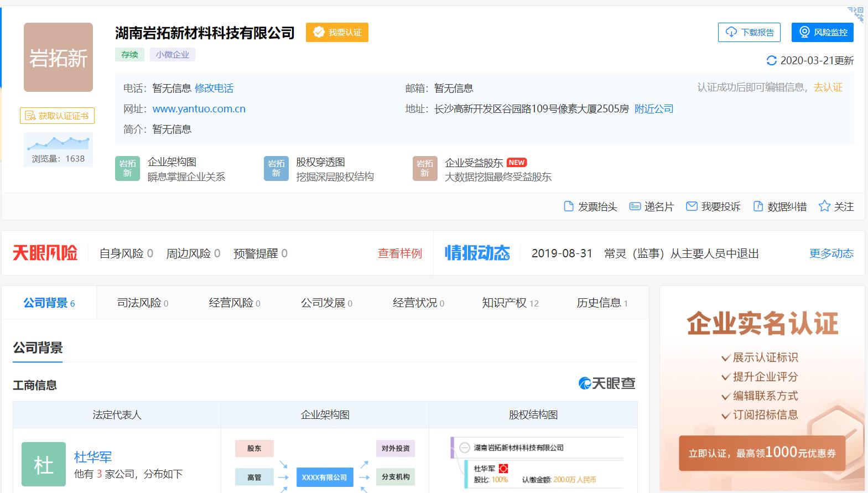This screenshot has width=868, height=493.
Task: Open 预警提醒 0 entry
Action: 261,253
